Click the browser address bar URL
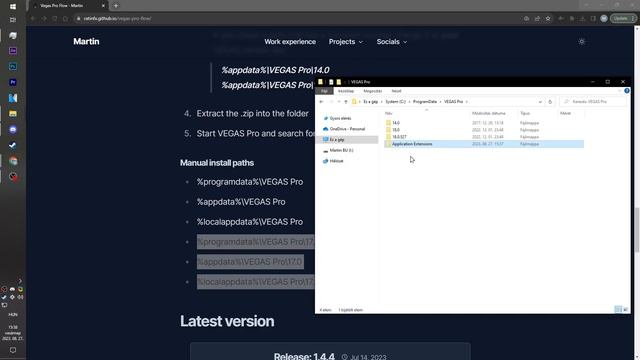The width and height of the screenshot is (640, 360). (117, 18)
